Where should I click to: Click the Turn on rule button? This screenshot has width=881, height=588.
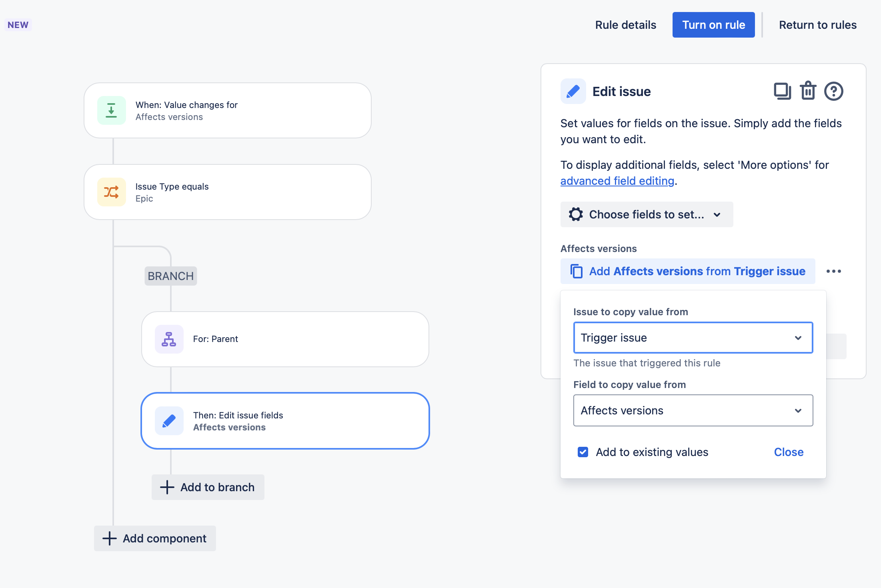click(714, 24)
